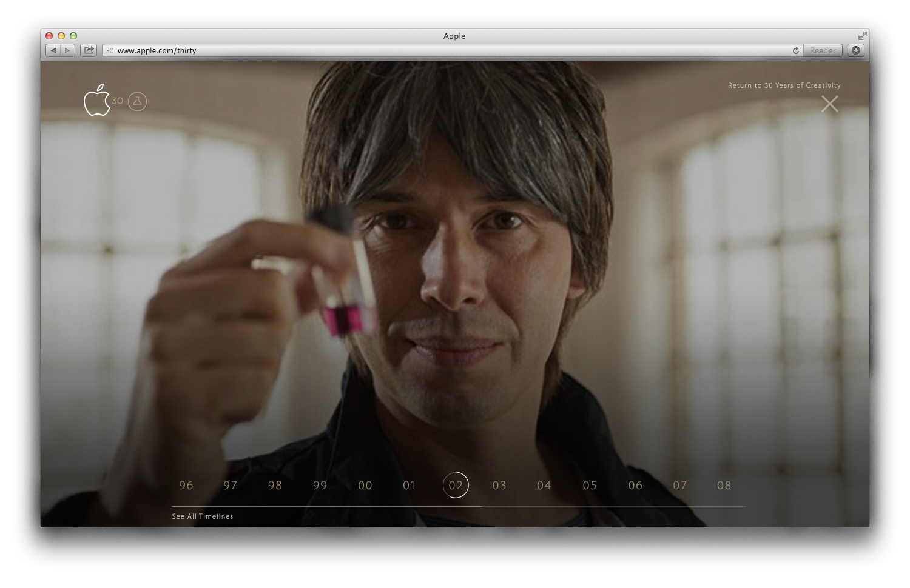
Task: Click the yellow minimize window button
Action: [x=61, y=36]
